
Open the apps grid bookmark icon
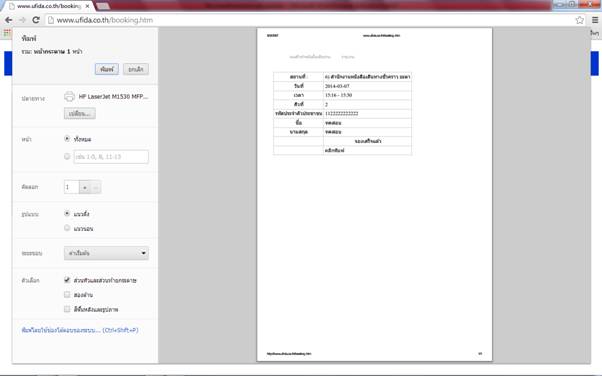[7, 33]
